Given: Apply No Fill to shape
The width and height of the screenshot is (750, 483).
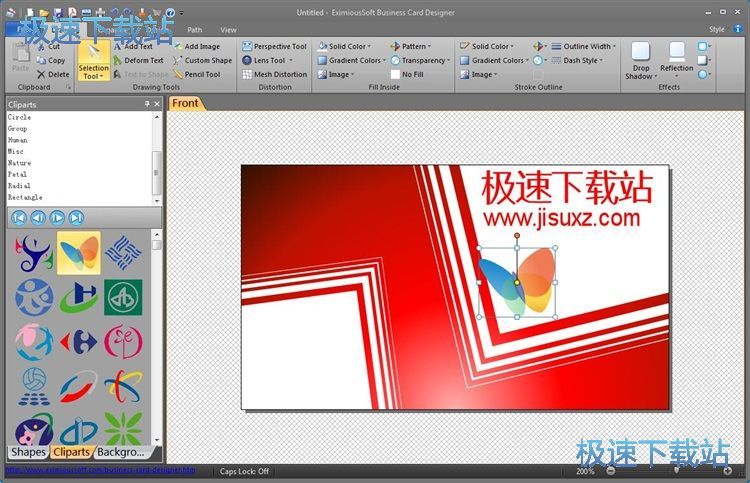Looking at the screenshot, I should click(407, 74).
